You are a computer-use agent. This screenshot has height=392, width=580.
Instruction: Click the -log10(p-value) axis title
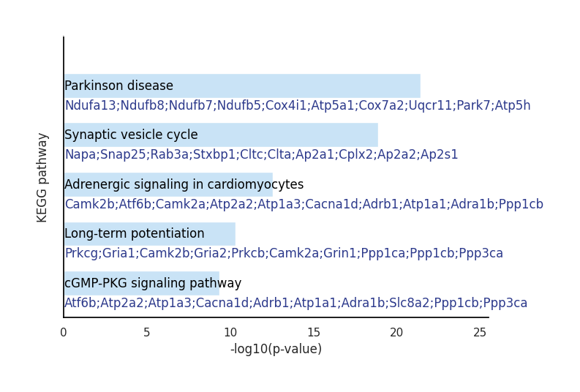276,349
